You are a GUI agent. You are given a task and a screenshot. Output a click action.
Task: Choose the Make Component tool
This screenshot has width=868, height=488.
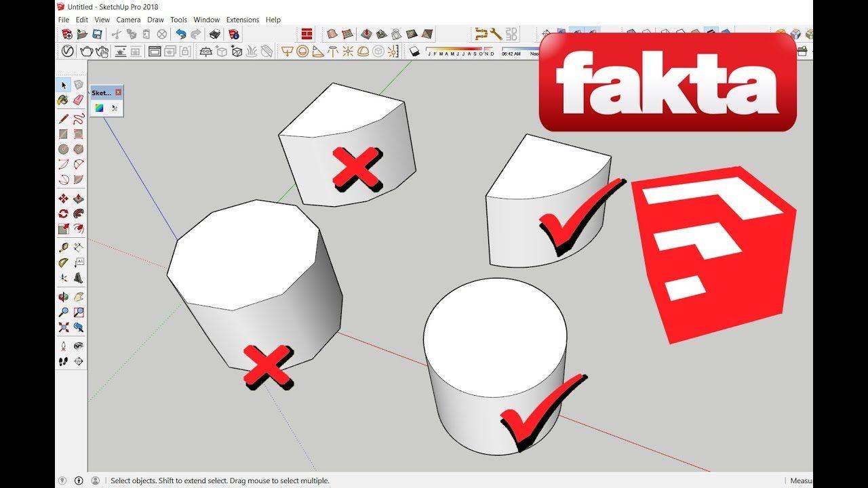click(x=79, y=85)
